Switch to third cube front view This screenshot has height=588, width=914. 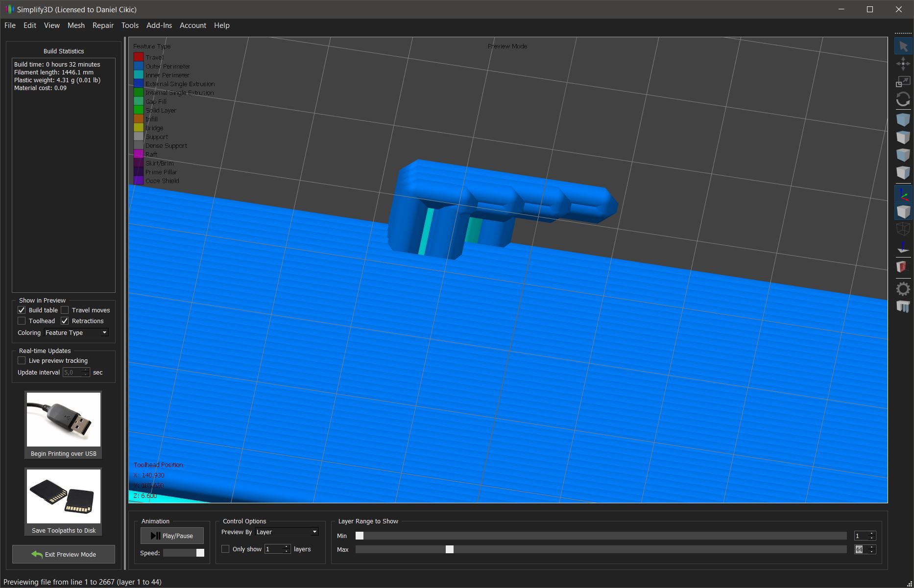click(903, 155)
